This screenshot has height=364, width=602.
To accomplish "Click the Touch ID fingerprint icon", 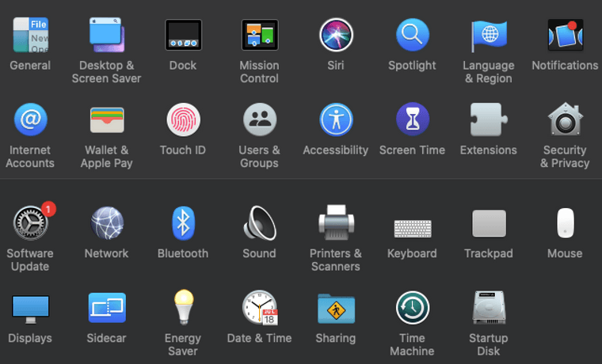I will pos(183,119).
